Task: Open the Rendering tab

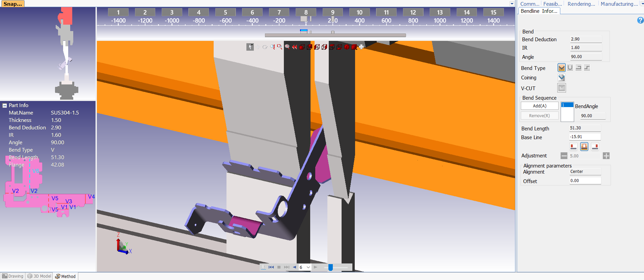Action: click(x=581, y=4)
